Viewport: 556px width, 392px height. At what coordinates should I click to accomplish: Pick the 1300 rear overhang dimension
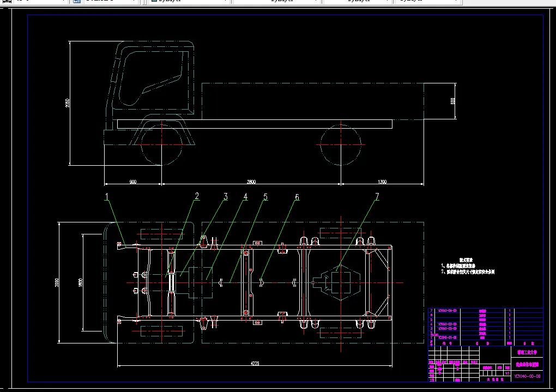point(382,182)
